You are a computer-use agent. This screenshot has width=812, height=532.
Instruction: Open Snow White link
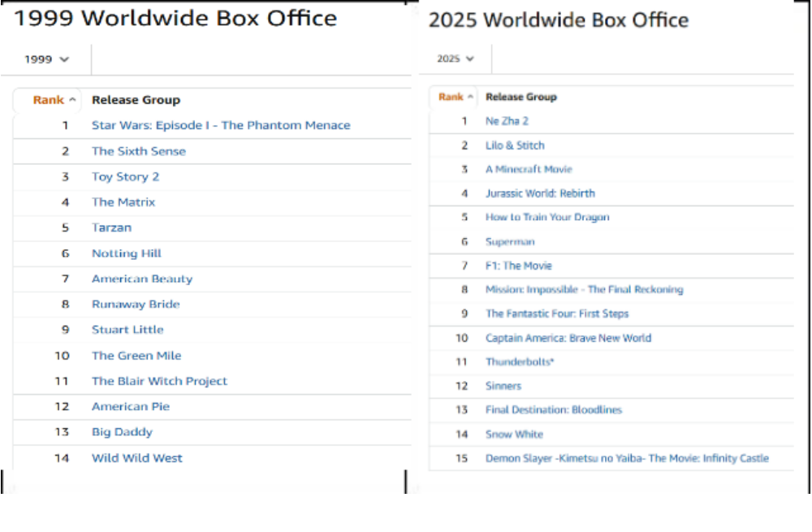point(514,434)
